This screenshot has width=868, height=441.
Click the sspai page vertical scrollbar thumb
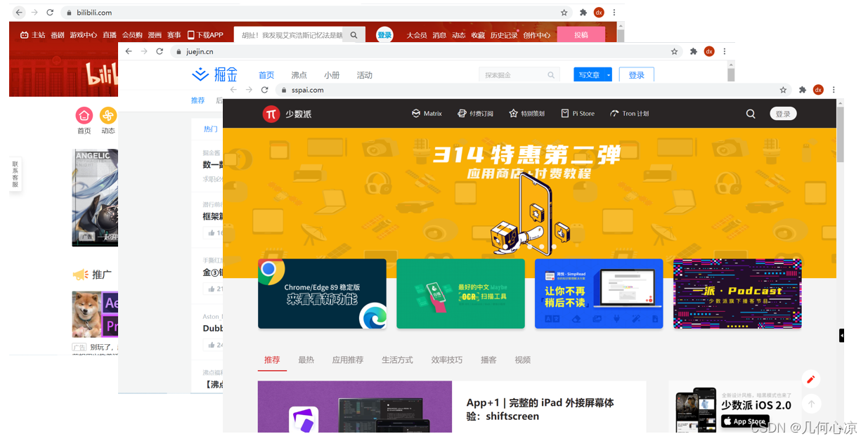[840, 135]
